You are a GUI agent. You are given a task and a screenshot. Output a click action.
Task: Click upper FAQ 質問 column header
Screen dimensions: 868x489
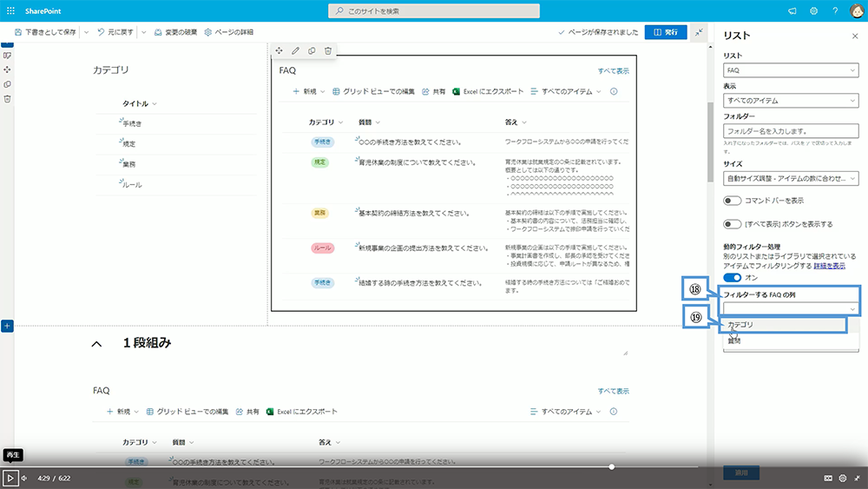click(x=369, y=122)
